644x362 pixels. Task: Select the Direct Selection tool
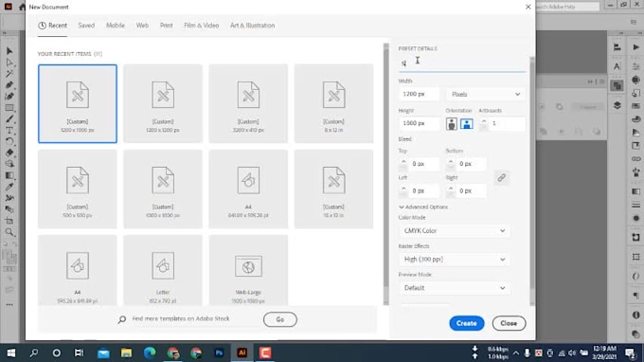click(x=9, y=63)
